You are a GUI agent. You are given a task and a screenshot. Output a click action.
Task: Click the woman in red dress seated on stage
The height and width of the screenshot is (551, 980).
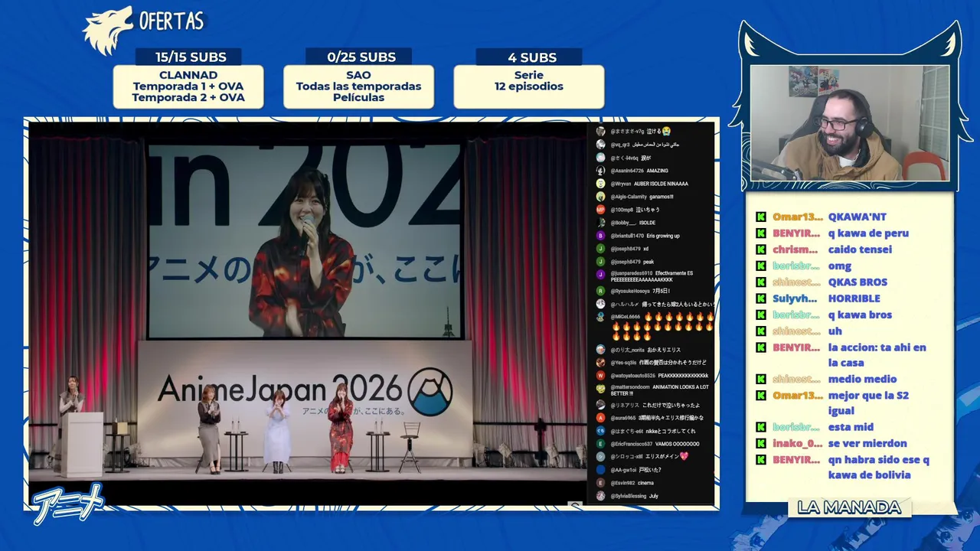340,427
